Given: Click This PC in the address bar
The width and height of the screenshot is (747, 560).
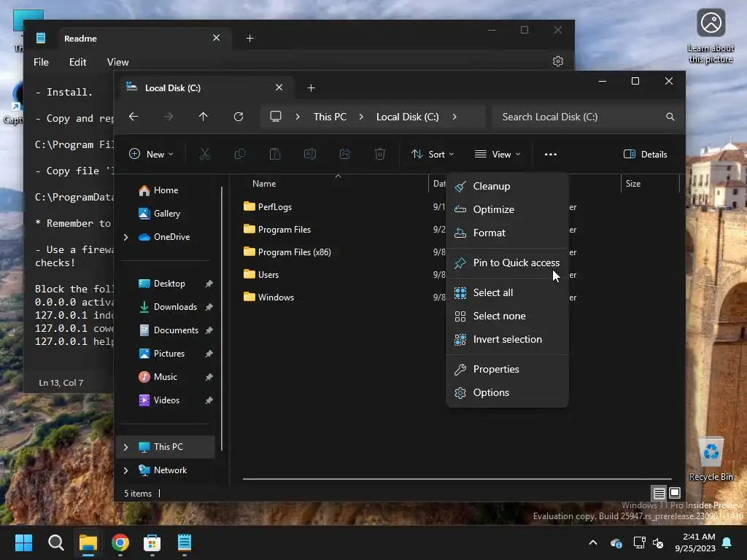Looking at the screenshot, I should point(330,117).
